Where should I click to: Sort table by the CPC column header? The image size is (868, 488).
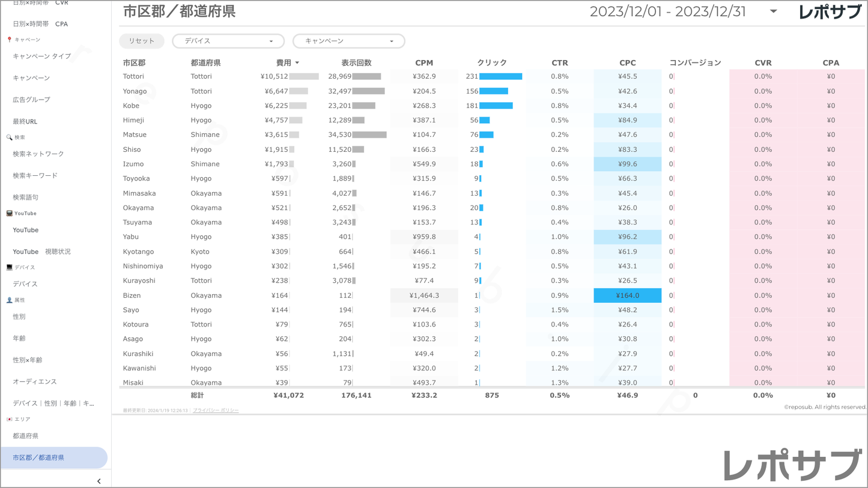627,62
